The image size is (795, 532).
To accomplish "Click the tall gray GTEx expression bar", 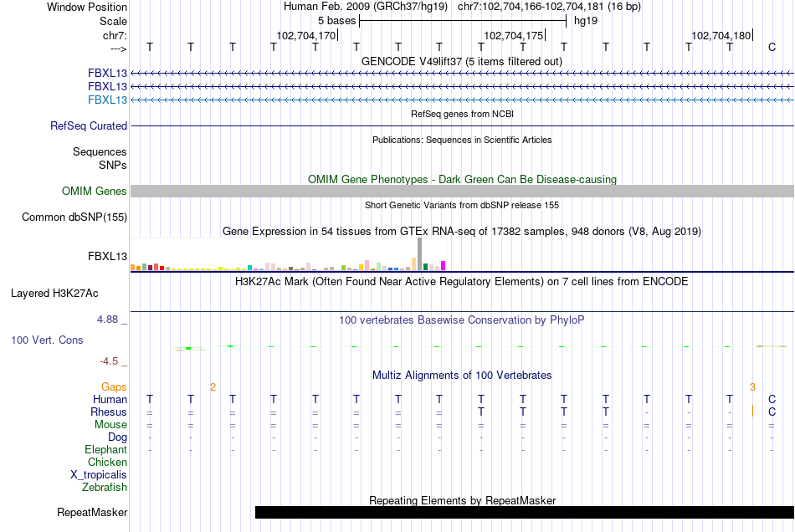I will 420,253.
